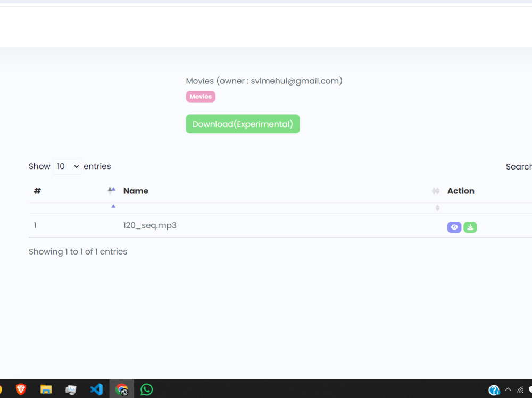This screenshot has height=398, width=532.
Task: Open the printer/device app in taskbar
Action: point(71,389)
